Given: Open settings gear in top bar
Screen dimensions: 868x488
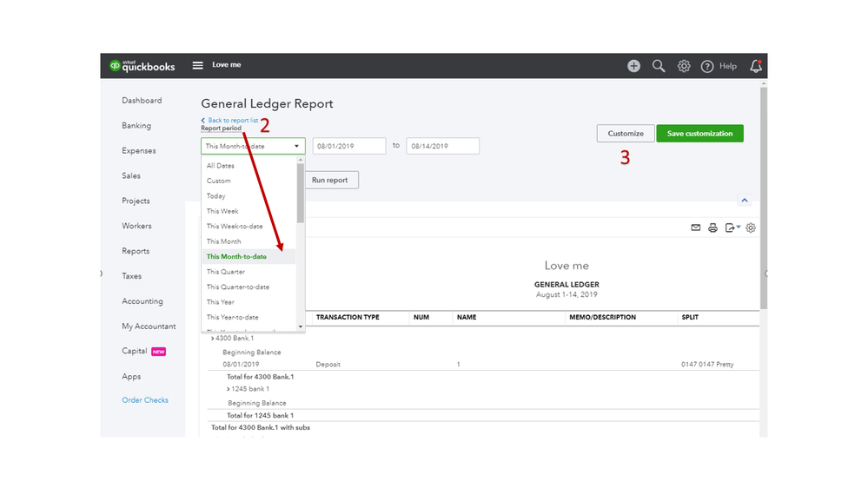Looking at the screenshot, I should [x=684, y=66].
